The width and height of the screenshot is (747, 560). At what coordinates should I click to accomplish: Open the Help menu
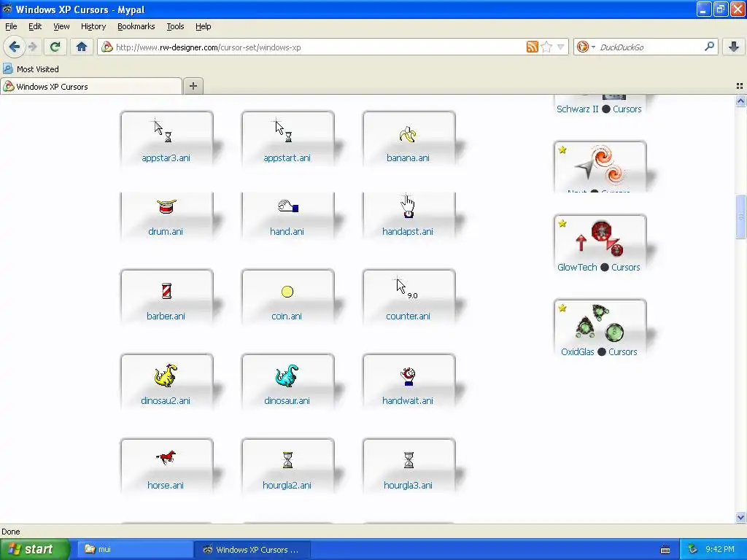pyautogui.click(x=203, y=26)
